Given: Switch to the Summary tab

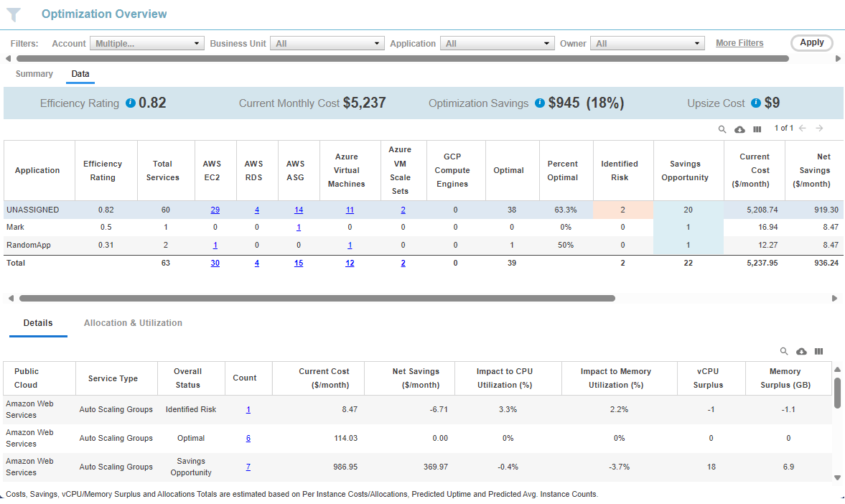Looking at the screenshot, I should [34, 74].
